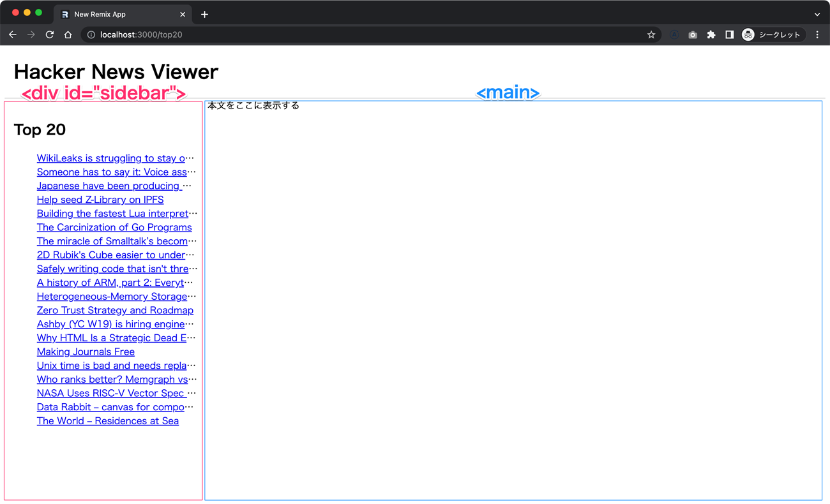
Task: Click the camera extension icon
Action: [693, 34]
